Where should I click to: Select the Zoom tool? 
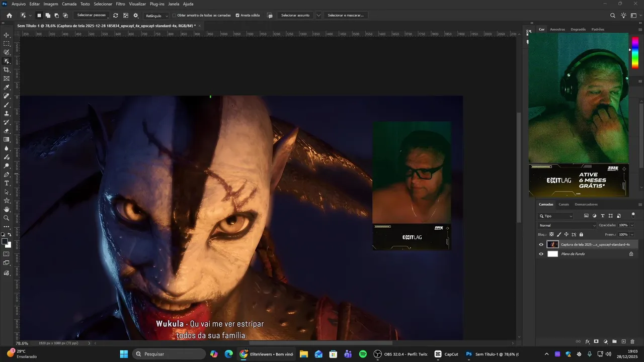coord(7,218)
